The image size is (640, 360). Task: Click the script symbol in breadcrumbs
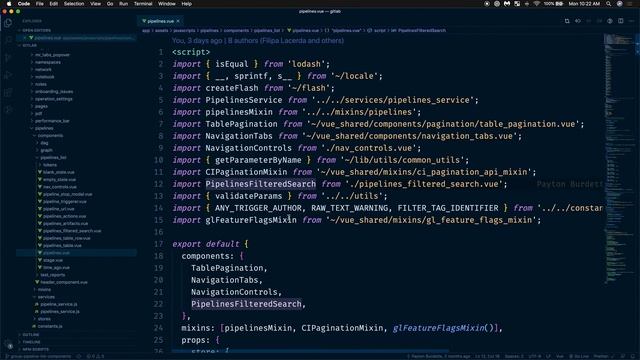pyautogui.click(x=380, y=31)
